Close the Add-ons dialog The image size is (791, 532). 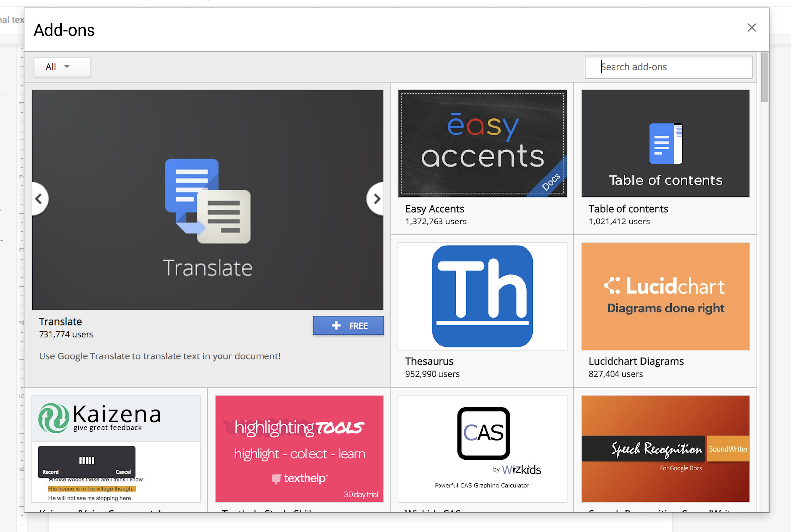click(751, 28)
